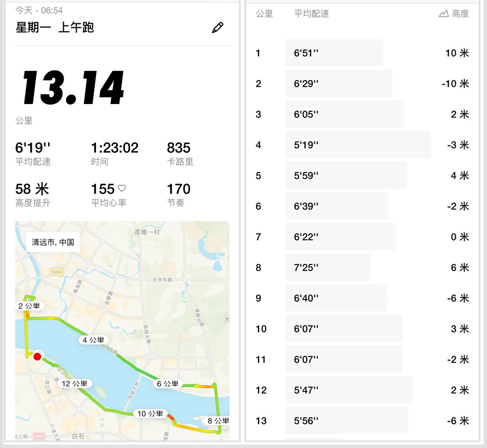Select the 2 公里 map marker
The height and width of the screenshot is (448, 487).
(29, 306)
